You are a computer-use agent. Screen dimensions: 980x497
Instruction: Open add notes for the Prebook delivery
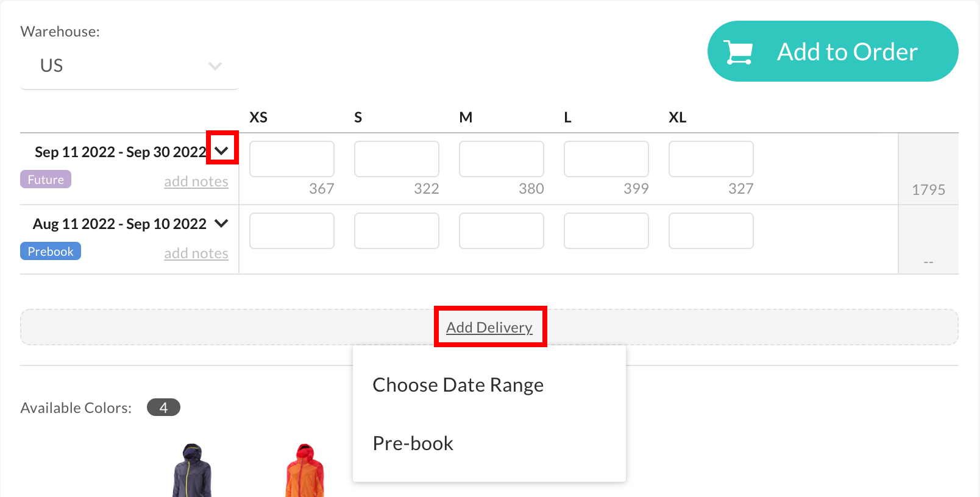point(196,253)
